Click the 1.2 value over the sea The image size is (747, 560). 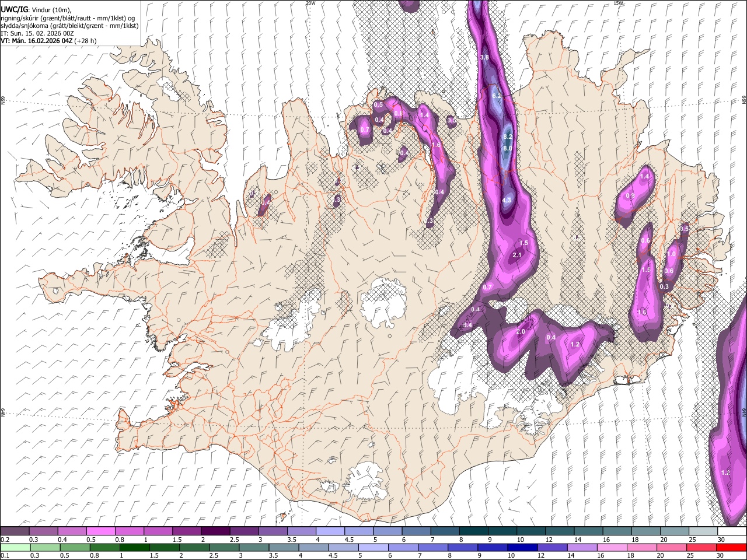coord(725,473)
